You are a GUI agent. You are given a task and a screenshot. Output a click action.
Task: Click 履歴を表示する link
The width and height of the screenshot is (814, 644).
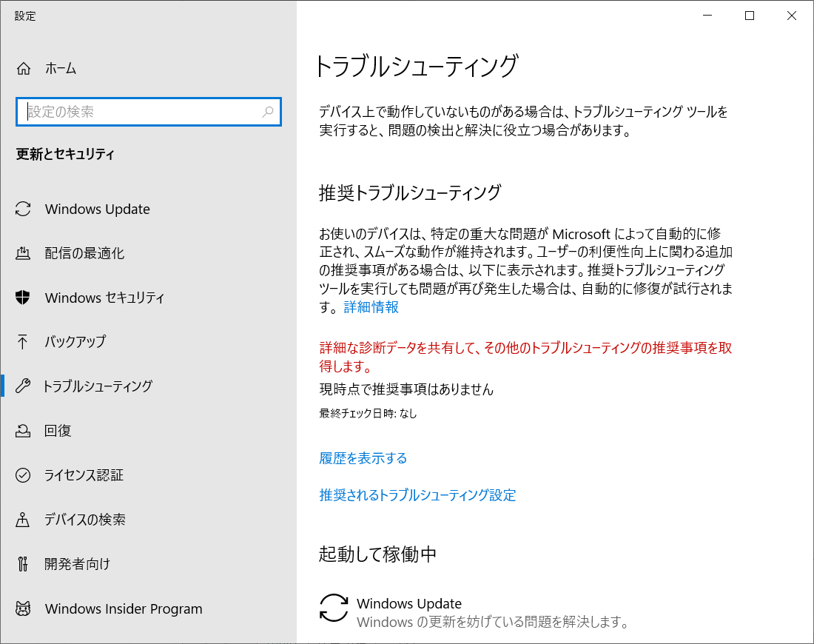362,458
